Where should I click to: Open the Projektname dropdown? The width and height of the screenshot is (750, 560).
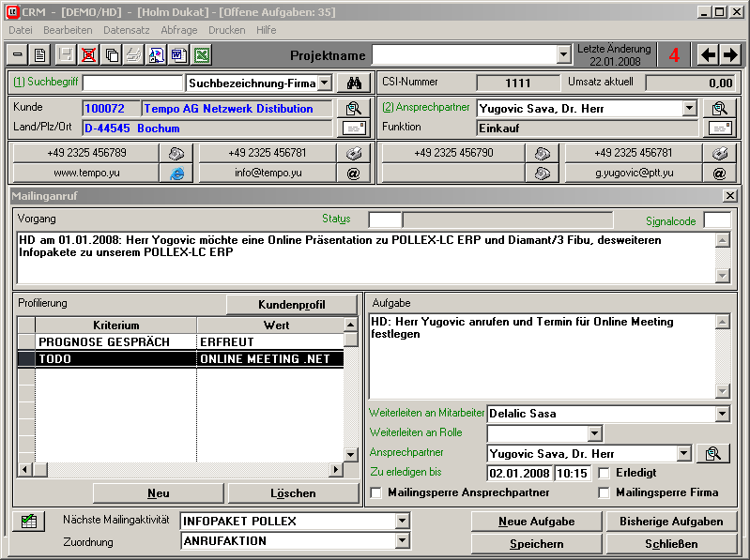pos(563,54)
